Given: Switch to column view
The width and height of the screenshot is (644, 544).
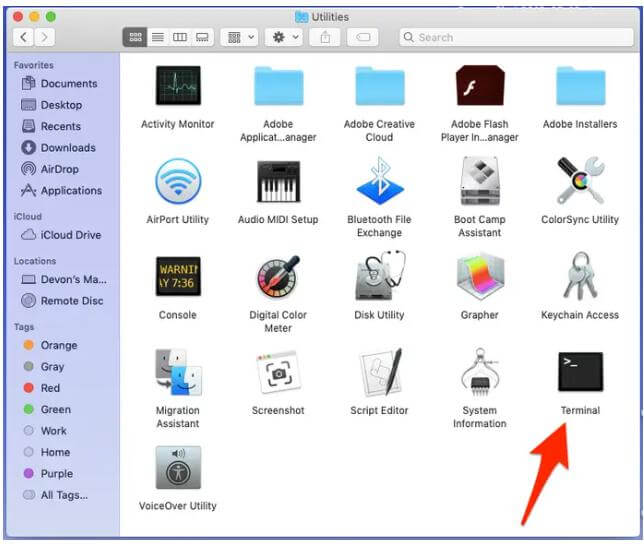Looking at the screenshot, I should coord(180,37).
